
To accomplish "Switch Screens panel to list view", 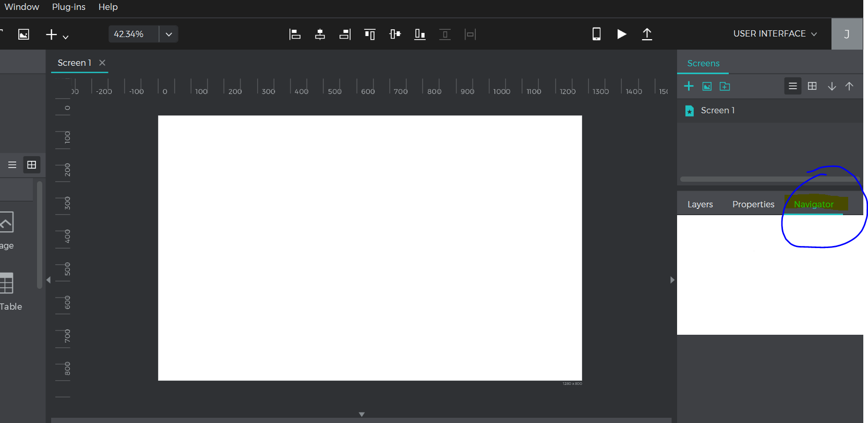I will [792, 86].
